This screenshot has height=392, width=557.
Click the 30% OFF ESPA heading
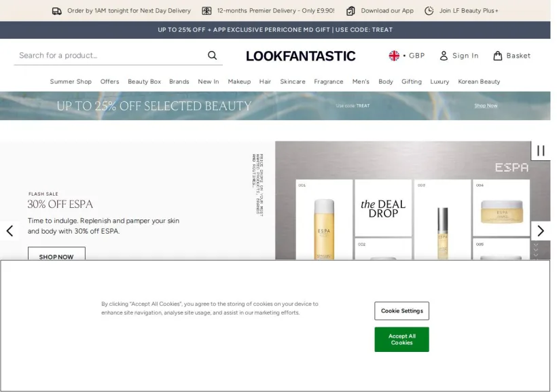60,204
